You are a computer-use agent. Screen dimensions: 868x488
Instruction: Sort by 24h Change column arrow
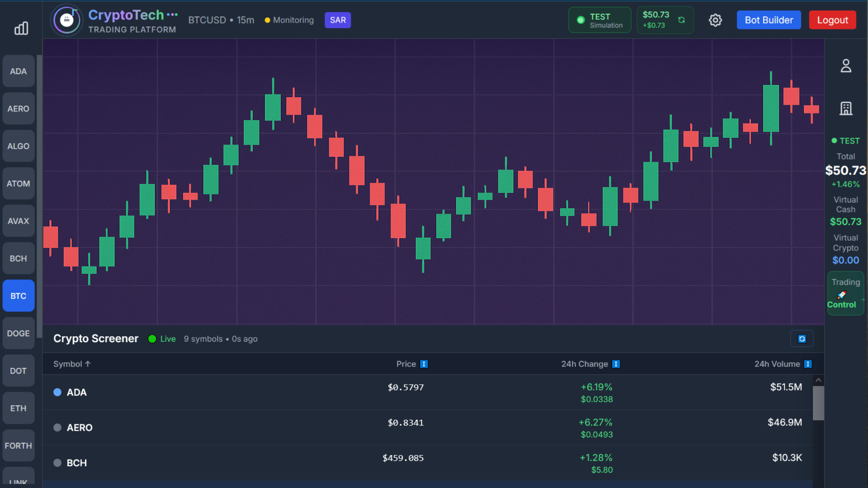[616, 364]
